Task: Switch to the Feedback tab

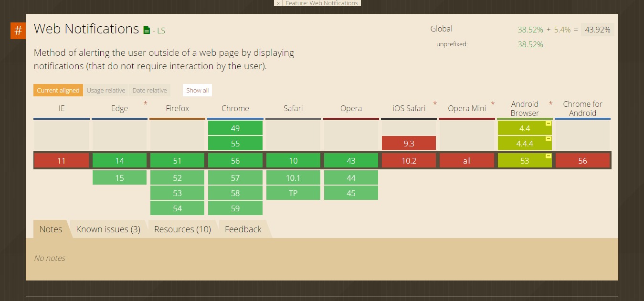Action: coord(243,229)
